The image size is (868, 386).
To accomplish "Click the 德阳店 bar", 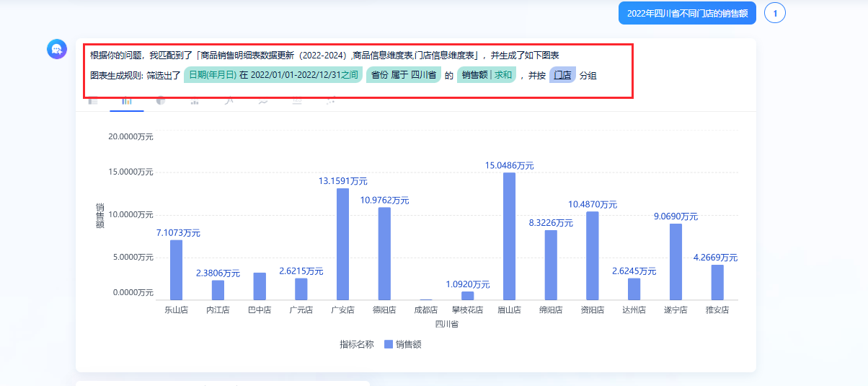I will pos(384,253).
